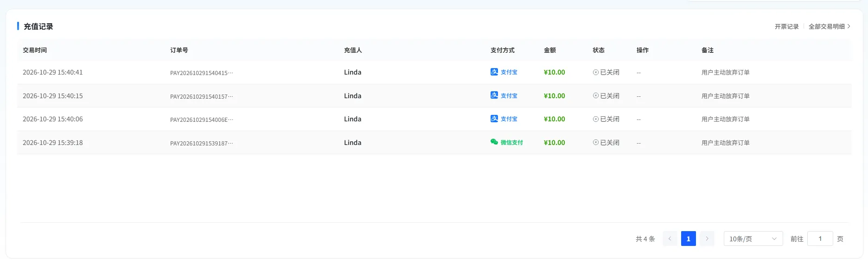
Task: Click order number PAY202610291540415…
Action: 202,73
